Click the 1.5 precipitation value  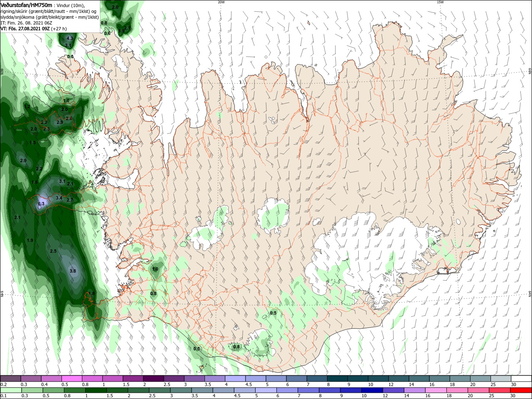click(32, 143)
